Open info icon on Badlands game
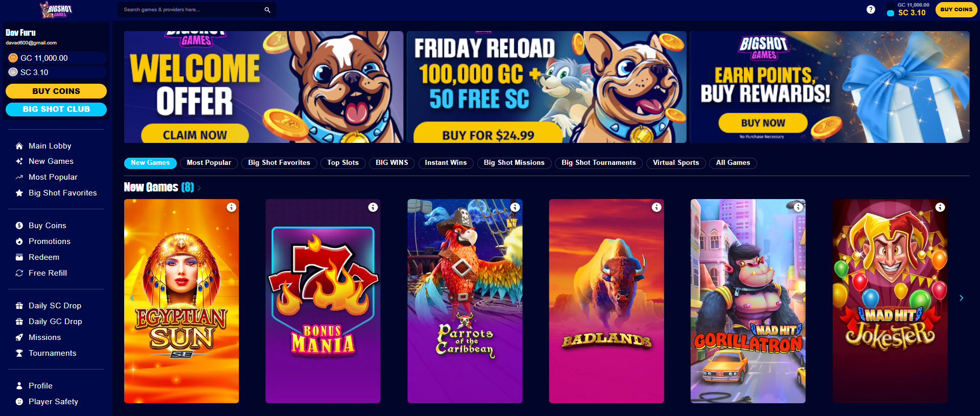The width and height of the screenshot is (980, 416). (657, 207)
